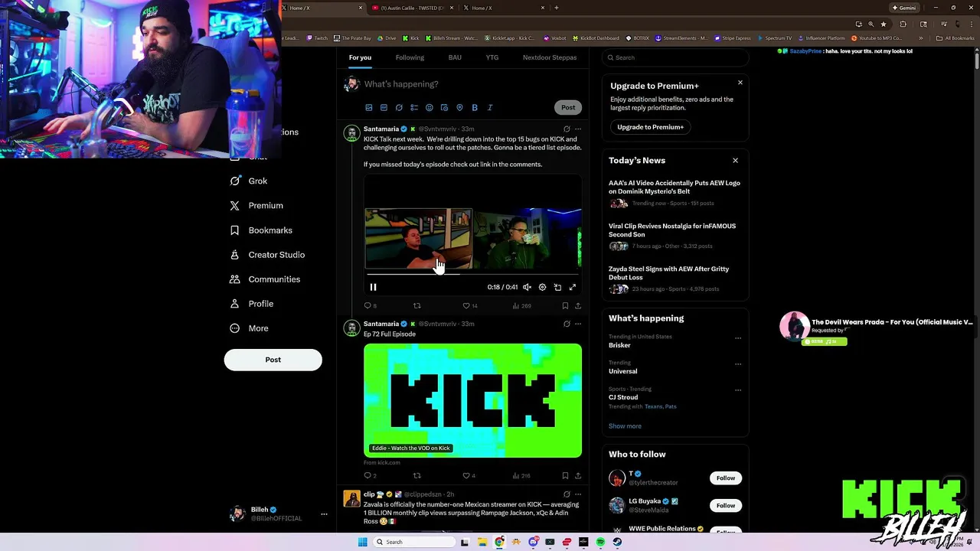The height and width of the screenshot is (551, 980).
Task: Click the X search box
Action: pos(675,57)
